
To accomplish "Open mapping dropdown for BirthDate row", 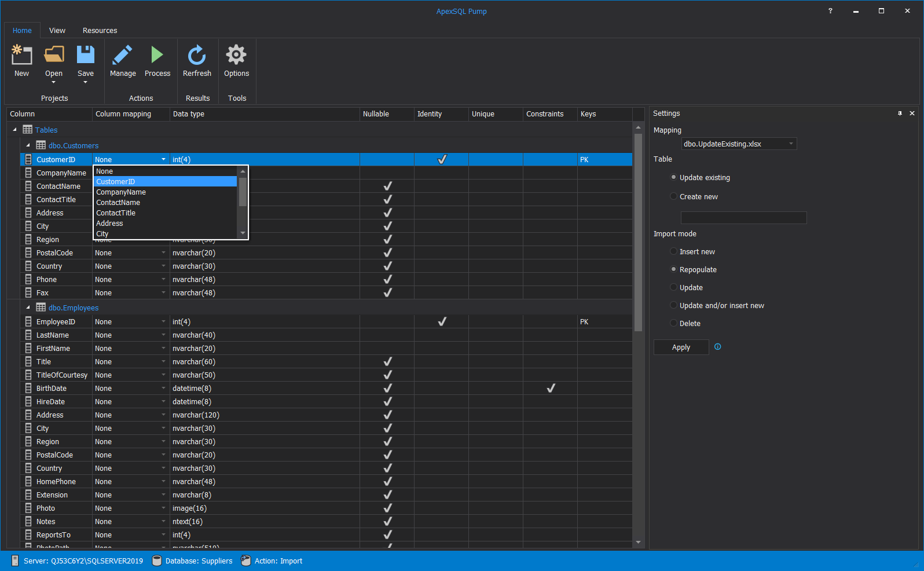I will click(x=163, y=388).
